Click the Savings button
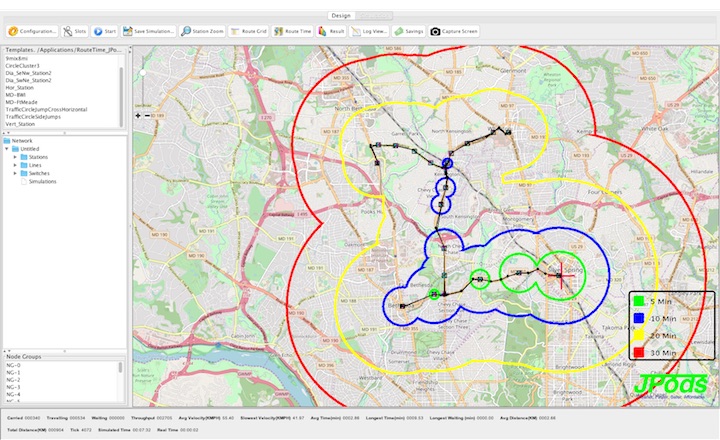This screenshot has height=440, width=720. click(408, 31)
